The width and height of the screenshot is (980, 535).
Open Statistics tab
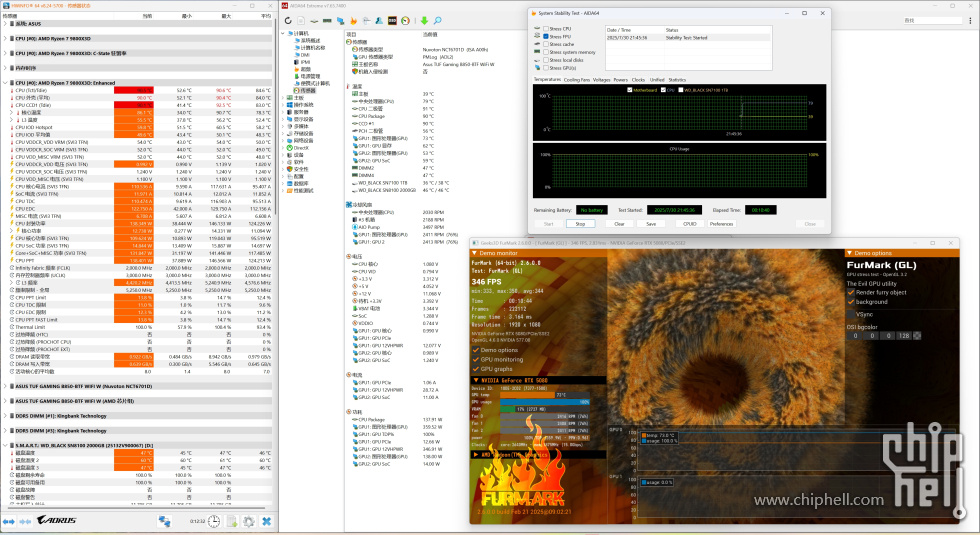coord(677,80)
